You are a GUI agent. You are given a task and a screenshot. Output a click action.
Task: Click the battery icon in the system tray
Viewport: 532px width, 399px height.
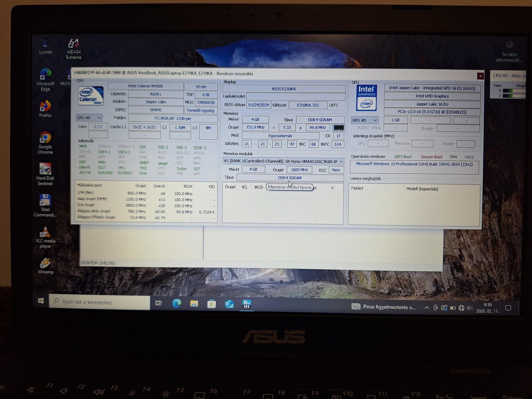[x=452, y=308]
